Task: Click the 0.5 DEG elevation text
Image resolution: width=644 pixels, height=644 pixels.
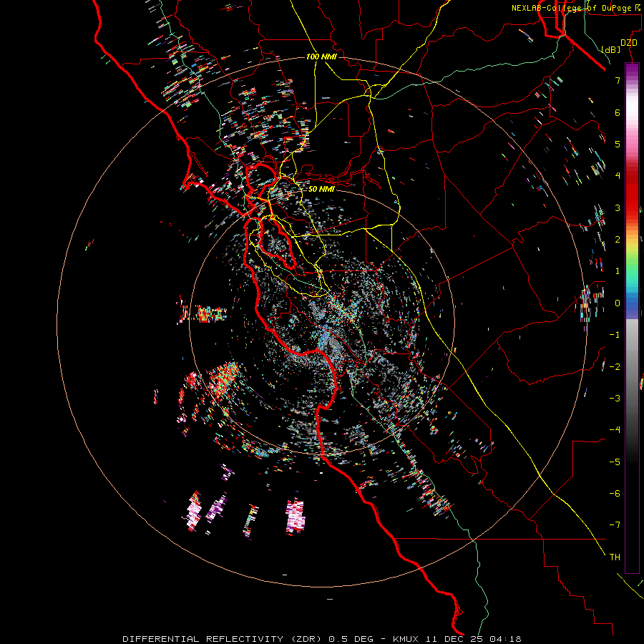Action: pos(351,639)
